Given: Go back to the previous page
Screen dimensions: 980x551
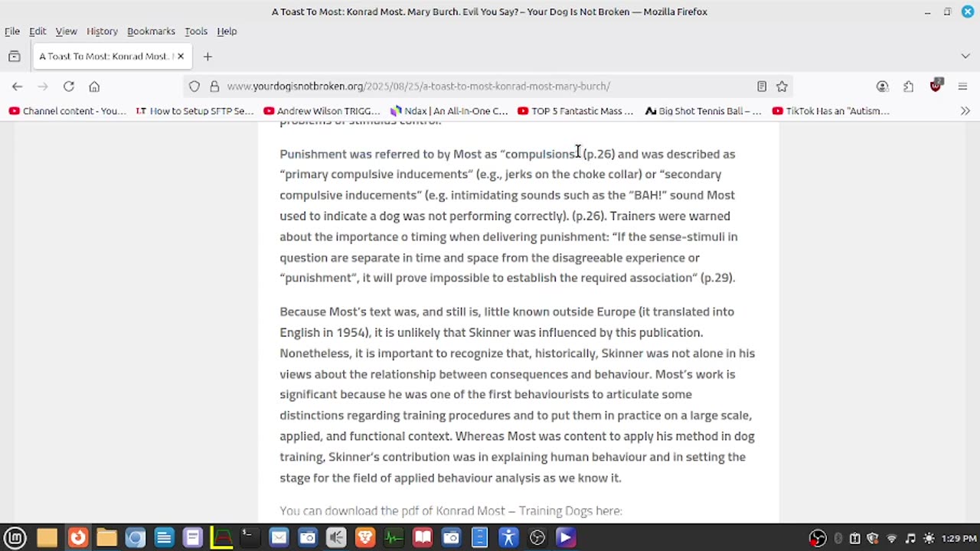Looking at the screenshot, I should point(18,86).
